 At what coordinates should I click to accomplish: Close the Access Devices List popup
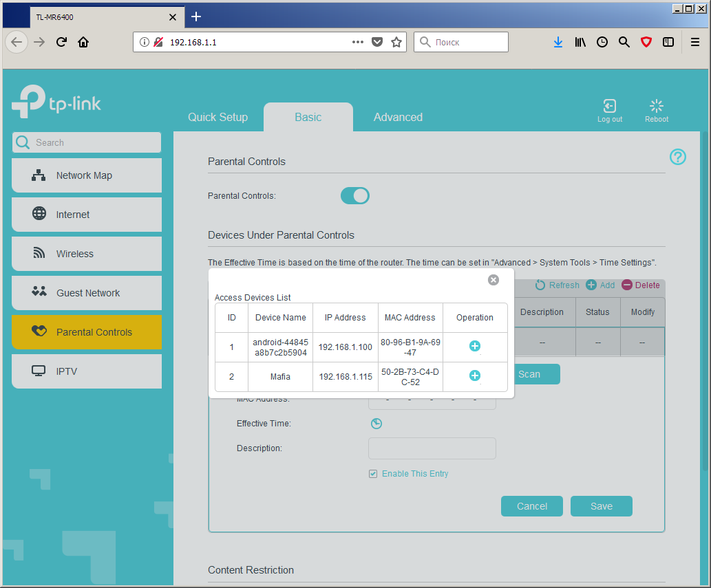pyautogui.click(x=494, y=280)
